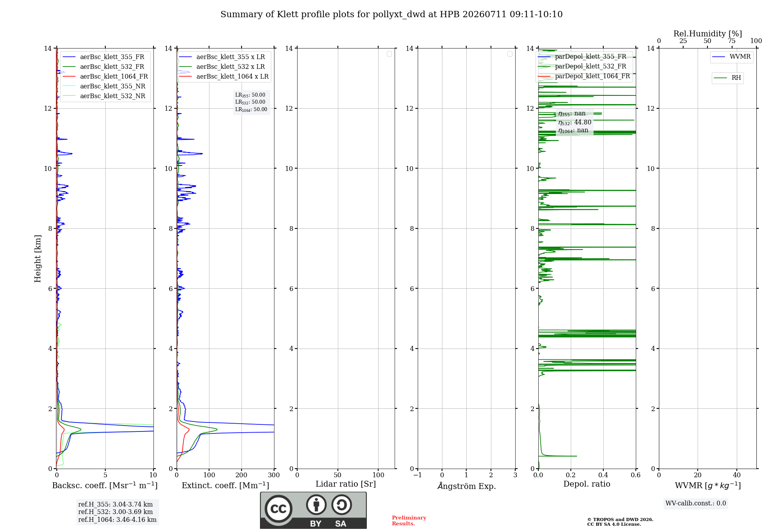The image size is (783, 532).
Task: Select the aerBsc_klett_532_NR legend entry
Action: pyautogui.click(x=104, y=96)
